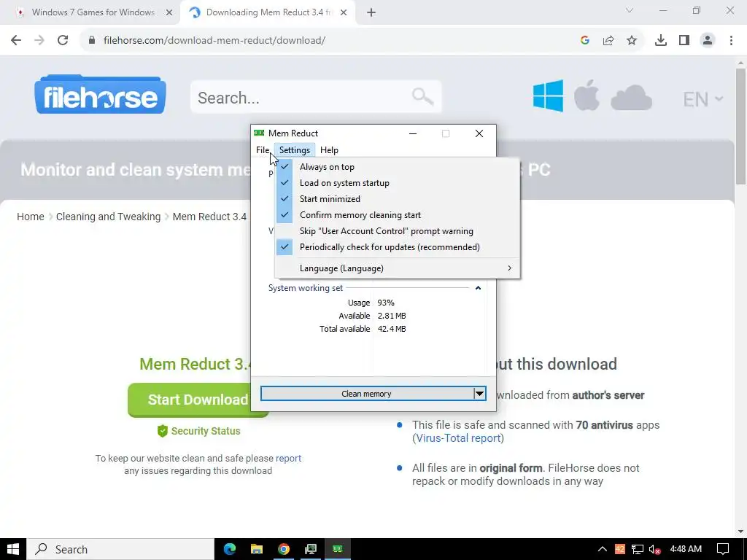The height and width of the screenshot is (560, 747).
Task: Open Cleaning and Tweaking breadcrumb
Action: coord(108,217)
